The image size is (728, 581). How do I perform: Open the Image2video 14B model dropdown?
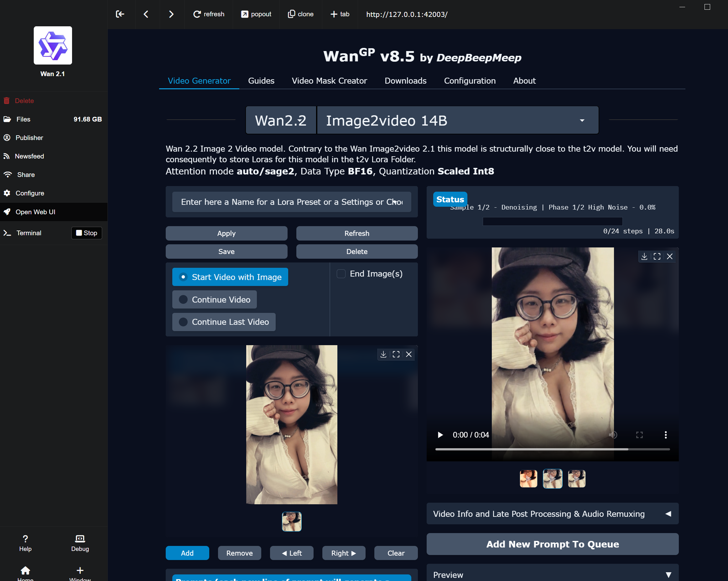tap(458, 121)
